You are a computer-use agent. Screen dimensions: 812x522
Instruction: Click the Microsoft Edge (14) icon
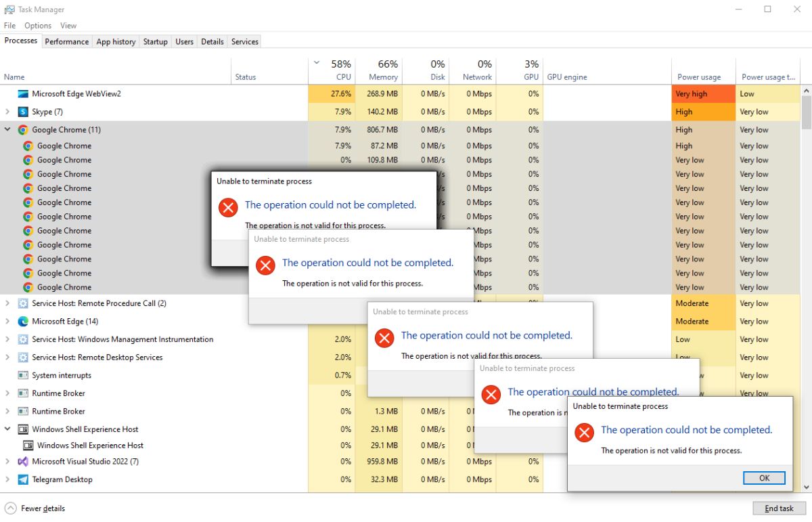(23, 321)
